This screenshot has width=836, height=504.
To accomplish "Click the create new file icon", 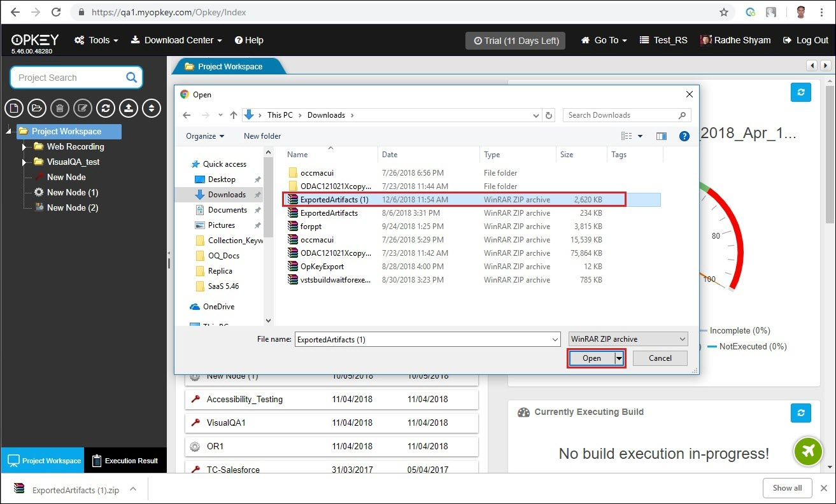I will coord(14,108).
